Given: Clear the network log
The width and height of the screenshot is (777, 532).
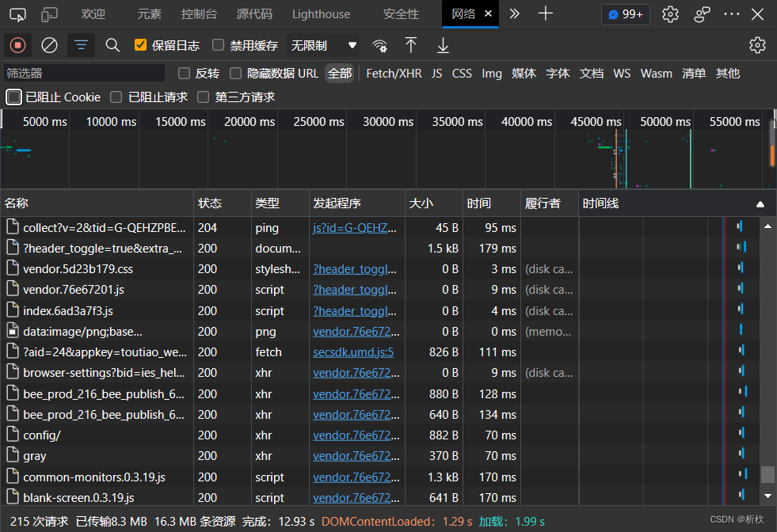Looking at the screenshot, I should tap(49, 46).
